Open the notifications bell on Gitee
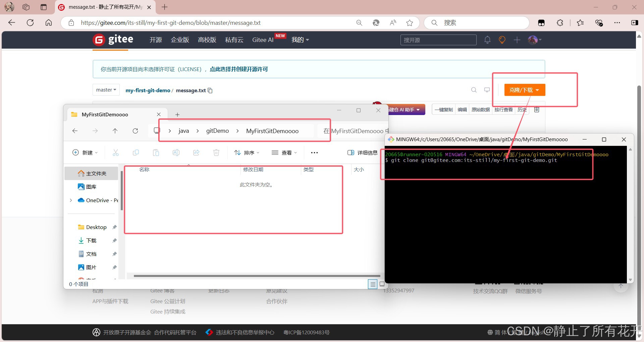The height and width of the screenshot is (342, 644). coord(487,40)
